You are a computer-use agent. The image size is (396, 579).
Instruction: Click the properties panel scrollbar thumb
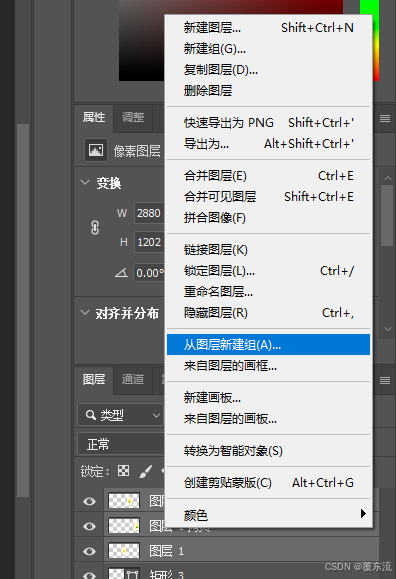[x=387, y=216]
